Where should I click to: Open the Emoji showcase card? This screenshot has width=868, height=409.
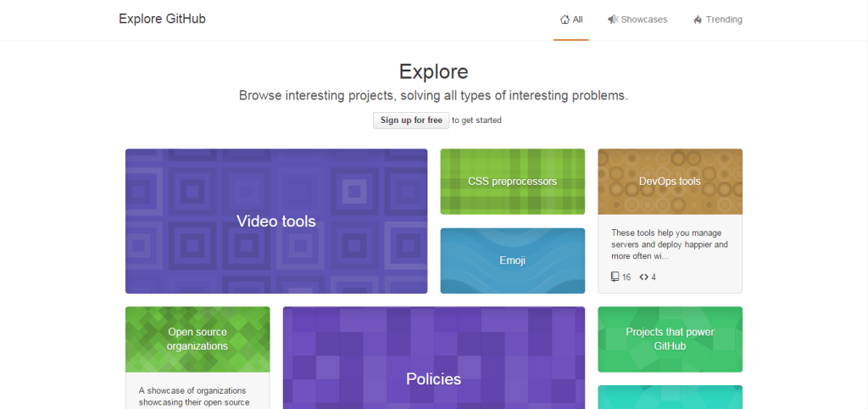coord(512,261)
